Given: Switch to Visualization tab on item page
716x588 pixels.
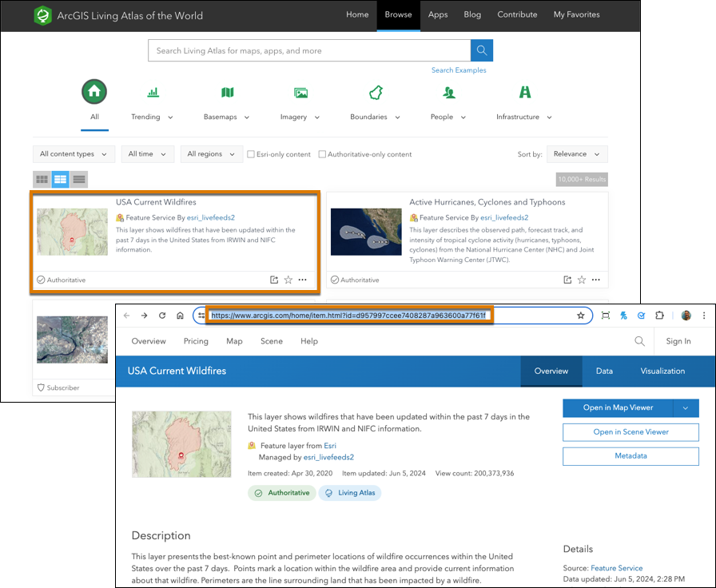Looking at the screenshot, I should coord(662,371).
